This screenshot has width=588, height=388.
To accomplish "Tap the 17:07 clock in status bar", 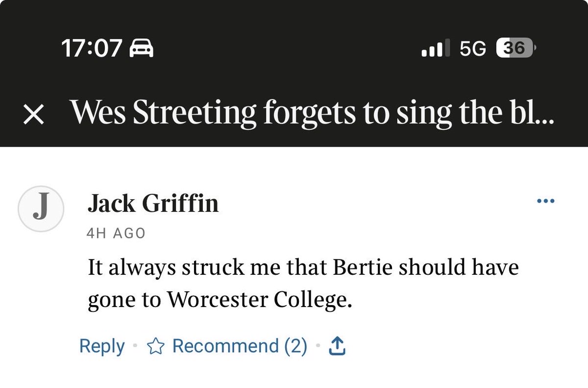I will tap(91, 48).
